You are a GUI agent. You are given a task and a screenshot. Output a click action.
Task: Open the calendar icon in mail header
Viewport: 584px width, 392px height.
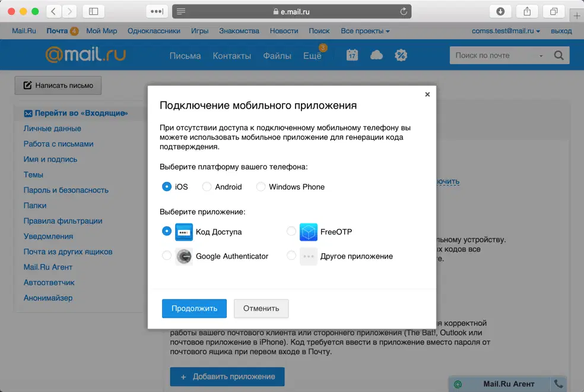(352, 56)
